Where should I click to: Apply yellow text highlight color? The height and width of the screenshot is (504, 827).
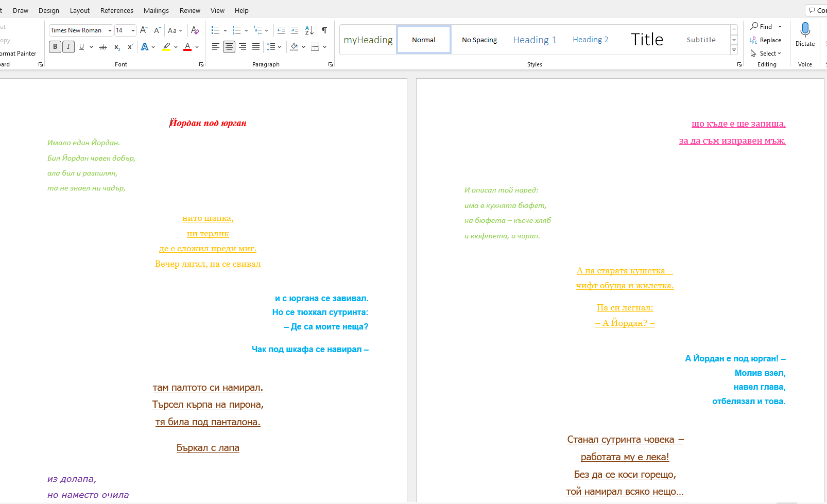click(166, 47)
